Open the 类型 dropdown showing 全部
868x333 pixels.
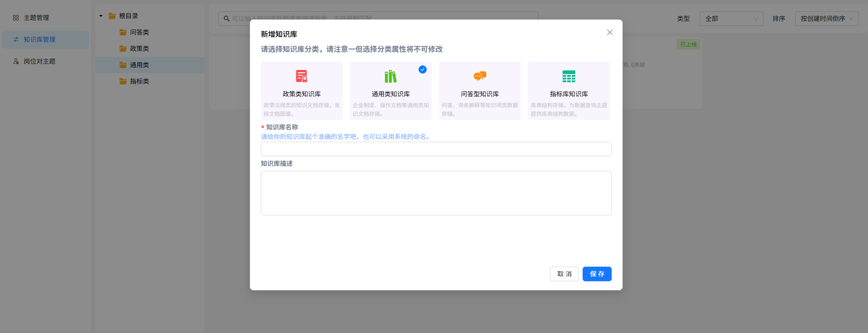pos(731,19)
